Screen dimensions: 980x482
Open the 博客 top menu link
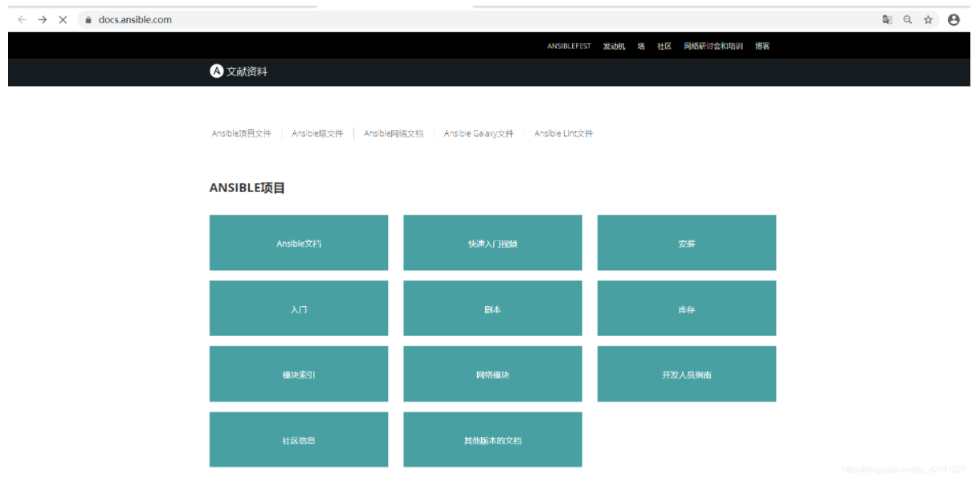tap(762, 47)
